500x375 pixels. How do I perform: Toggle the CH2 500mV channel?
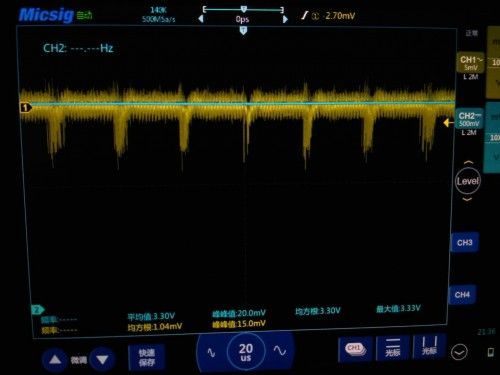(469, 119)
